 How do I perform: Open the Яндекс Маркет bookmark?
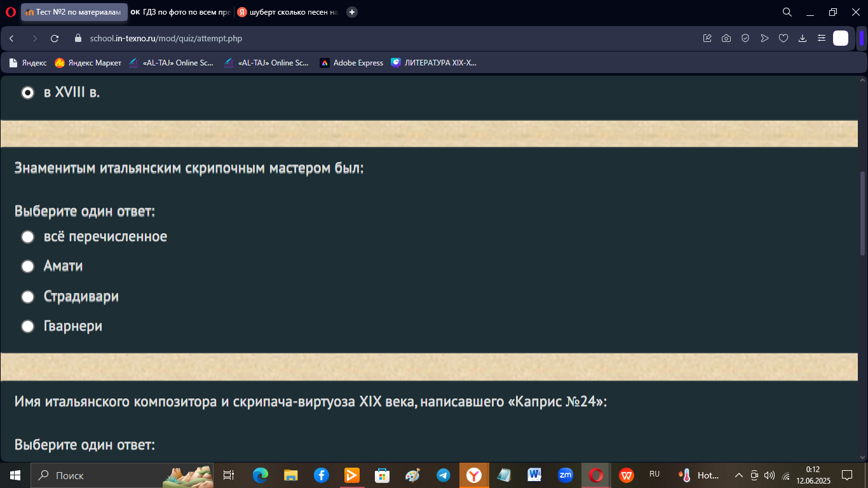tap(88, 63)
